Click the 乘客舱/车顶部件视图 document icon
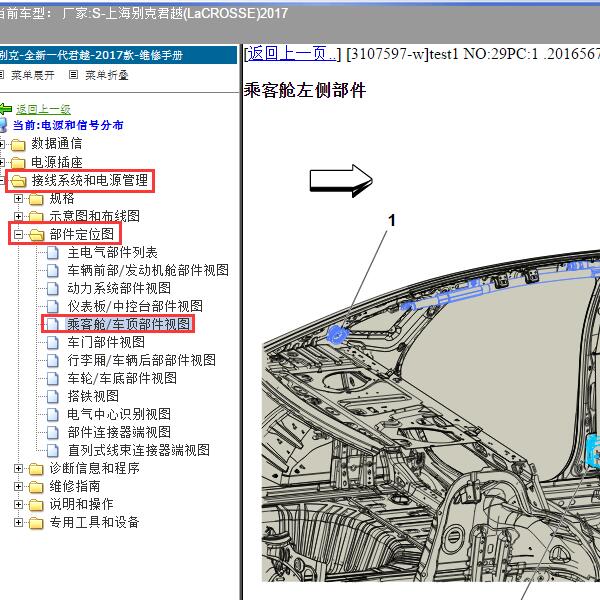The height and width of the screenshot is (600, 600). click(x=52, y=324)
